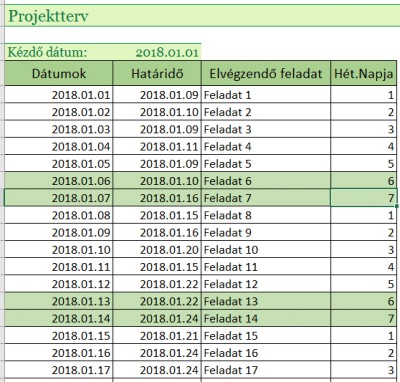Click the Határidő column header

[x=157, y=73]
